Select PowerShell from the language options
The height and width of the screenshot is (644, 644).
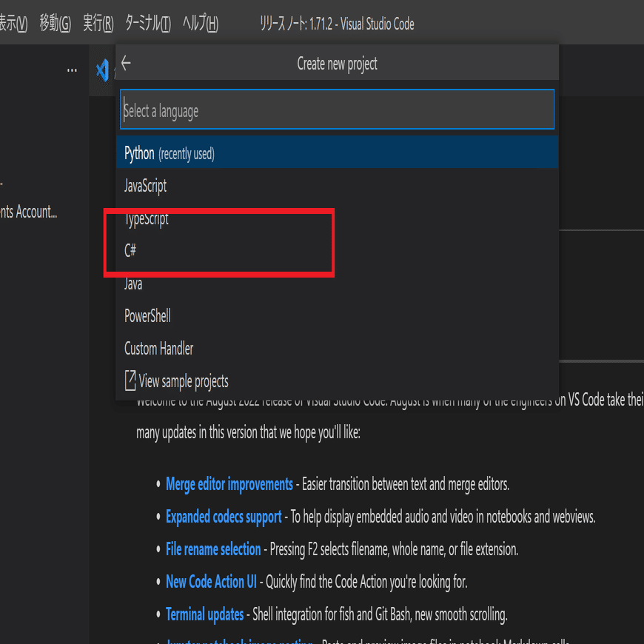[147, 315]
